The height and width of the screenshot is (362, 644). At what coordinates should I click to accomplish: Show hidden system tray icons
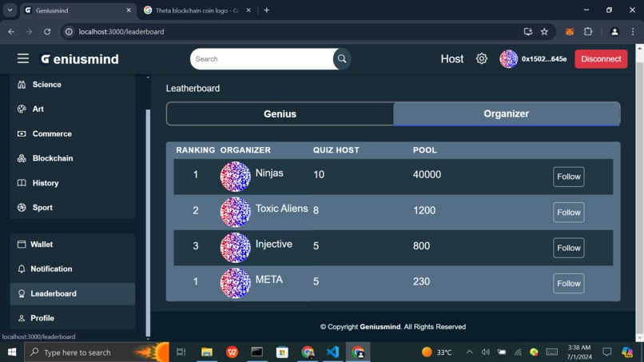tap(469, 352)
